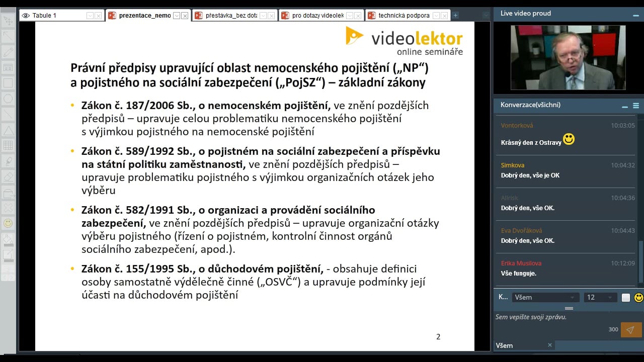The width and height of the screenshot is (644, 362).
Task: Open the dropdown arrow on technická podpora tab
Action: click(x=436, y=16)
